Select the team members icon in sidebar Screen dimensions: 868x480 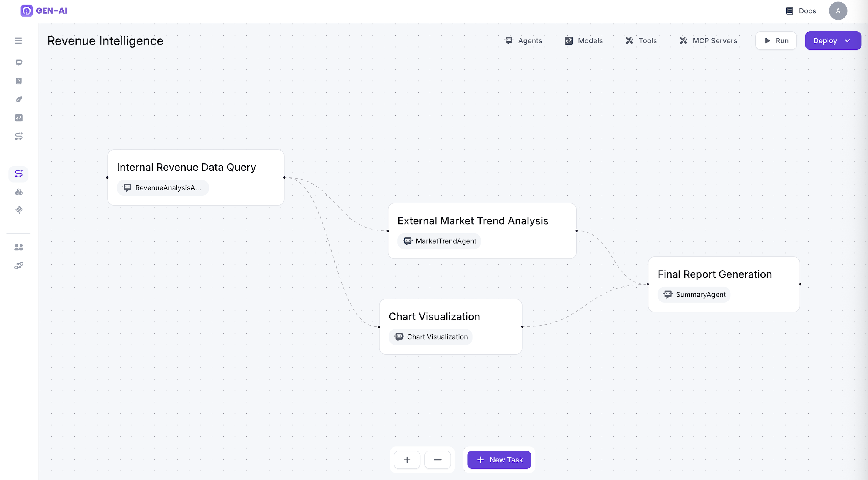coord(18,247)
